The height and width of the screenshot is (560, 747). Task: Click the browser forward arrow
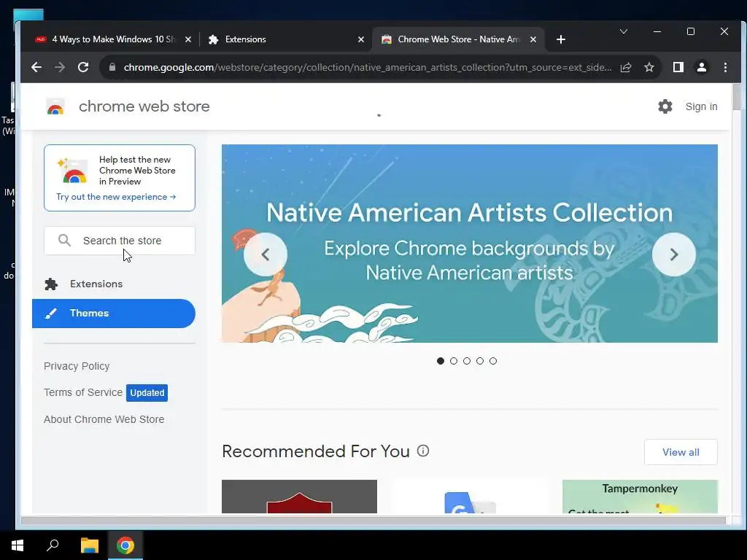point(60,67)
